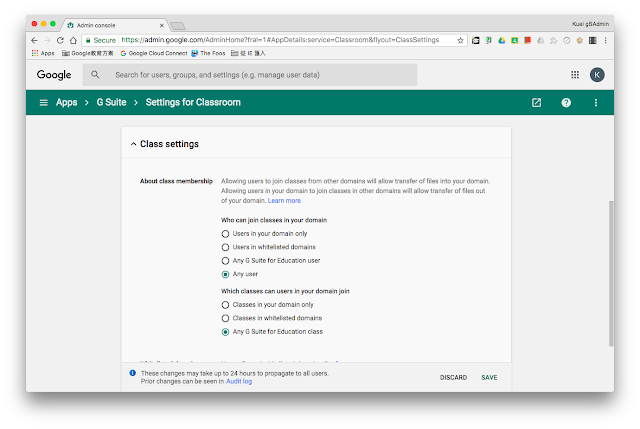Click the circular gray extension icon
Viewport: 640px width, 429px height.
(567, 40)
